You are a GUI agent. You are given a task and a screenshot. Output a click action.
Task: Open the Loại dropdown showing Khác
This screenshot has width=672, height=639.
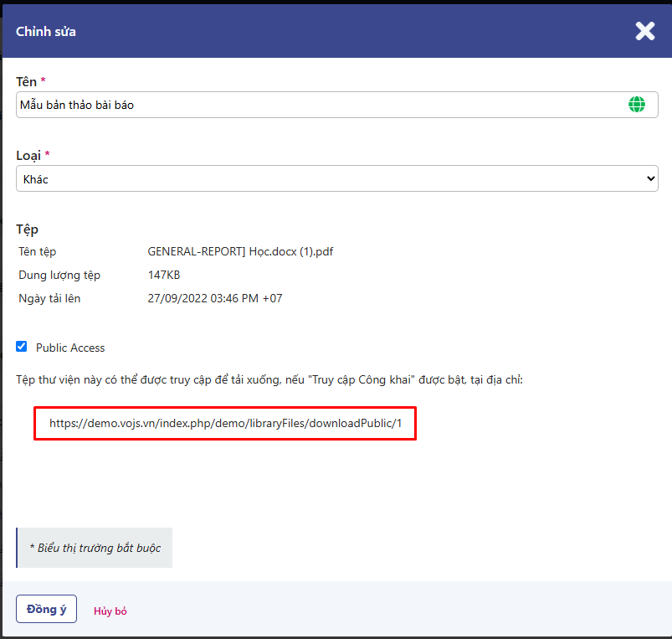pyautogui.click(x=335, y=178)
